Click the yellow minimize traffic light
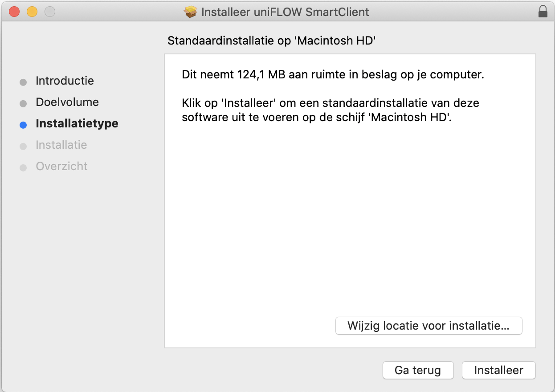 (31, 12)
